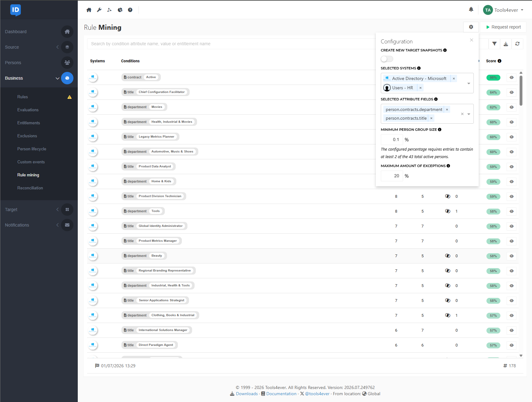
Task: Open the Tools4ever user dropdown
Action: pyautogui.click(x=503, y=10)
